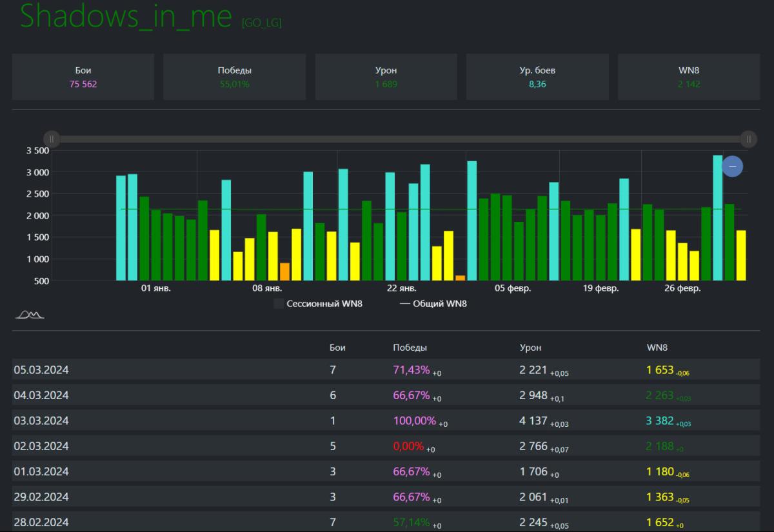Open the 03.03.2024 session row

pos(41,420)
